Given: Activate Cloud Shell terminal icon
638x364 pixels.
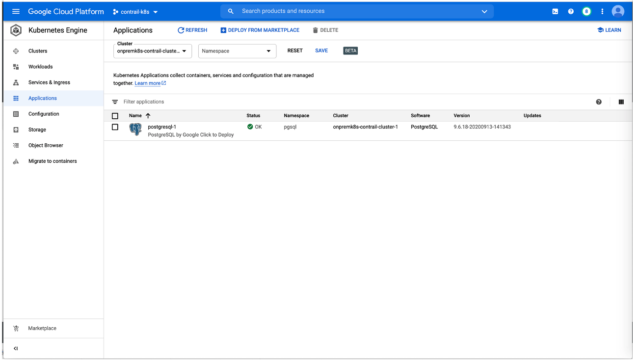Looking at the screenshot, I should 555,11.
